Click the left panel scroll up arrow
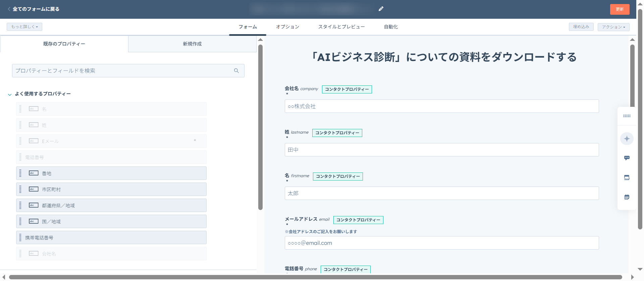 [260, 40]
